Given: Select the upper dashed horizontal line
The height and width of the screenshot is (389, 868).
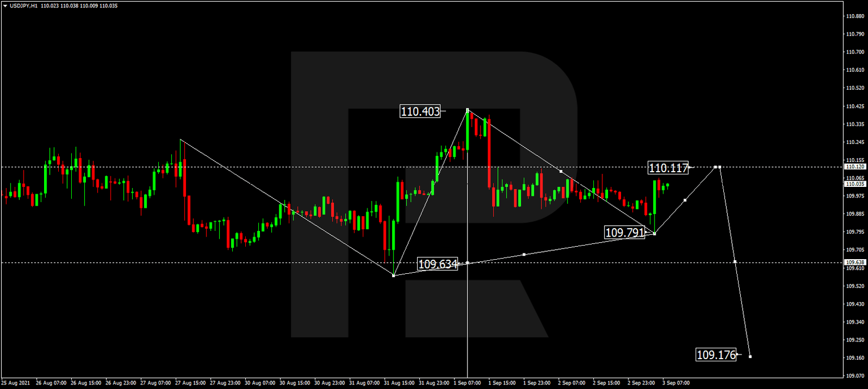Looking at the screenshot, I should 254,166.
